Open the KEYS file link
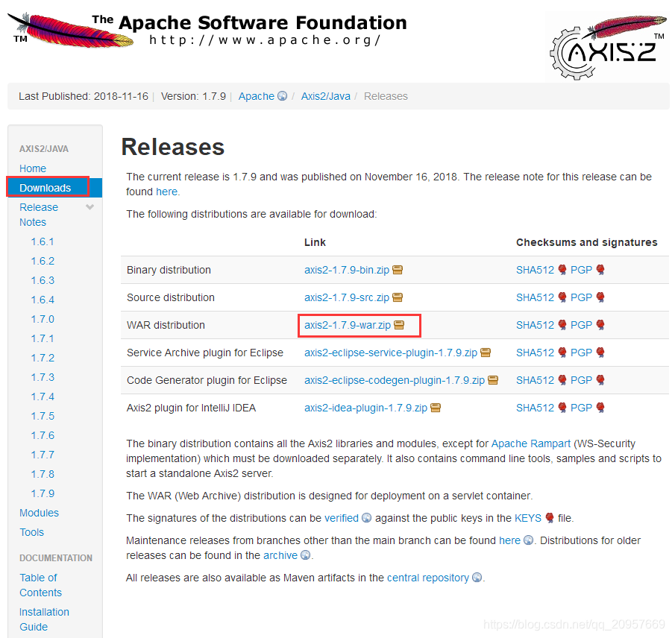Screen dimensions: 672x638 [x=528, y=518]
